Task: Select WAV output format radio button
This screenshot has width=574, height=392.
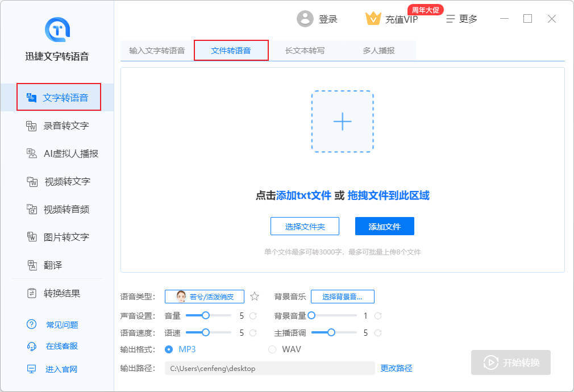Action: (272, 349)
